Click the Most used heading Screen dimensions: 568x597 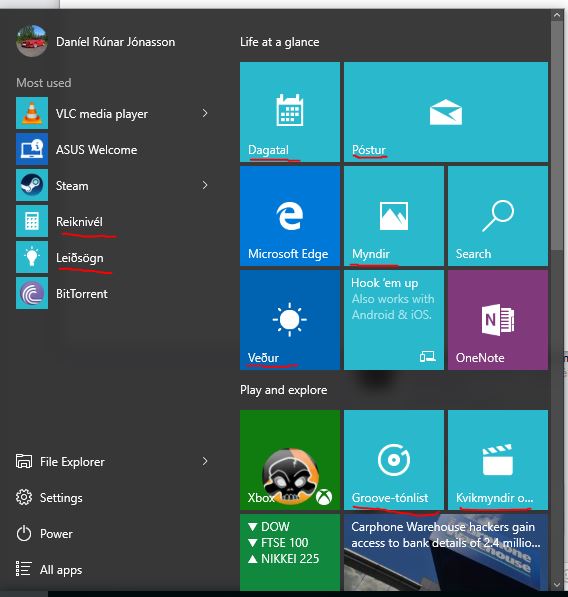[44, 83]
